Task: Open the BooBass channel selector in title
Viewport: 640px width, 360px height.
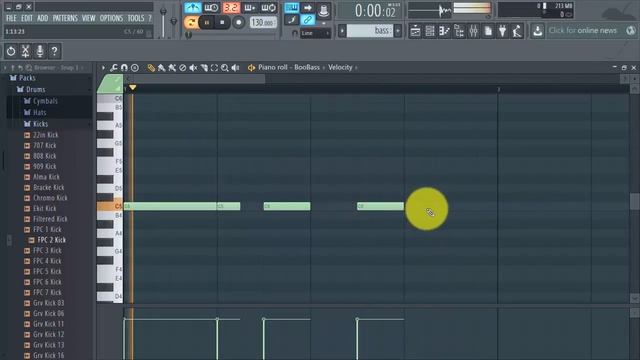Action: (x=307, y=67)
